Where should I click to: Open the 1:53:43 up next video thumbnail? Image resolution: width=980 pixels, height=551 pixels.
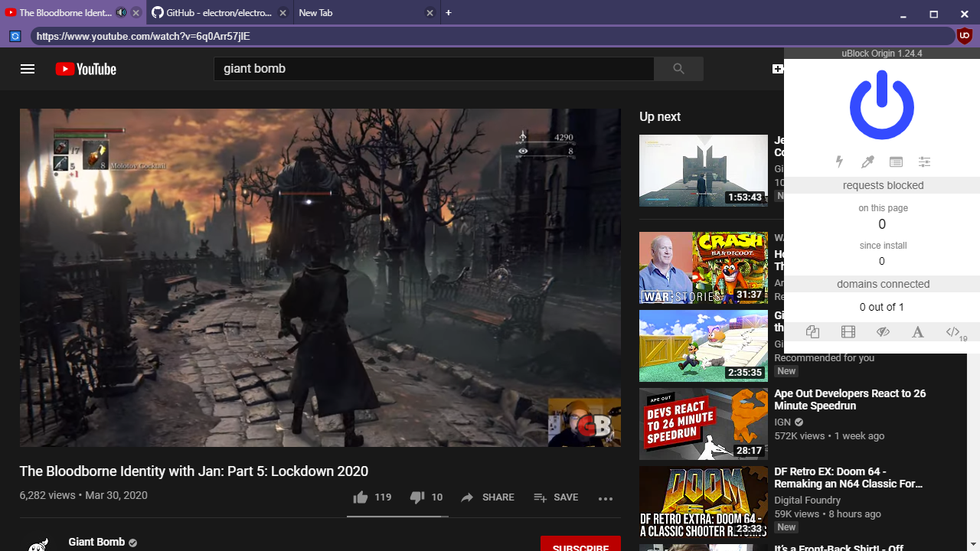point(704,171)
